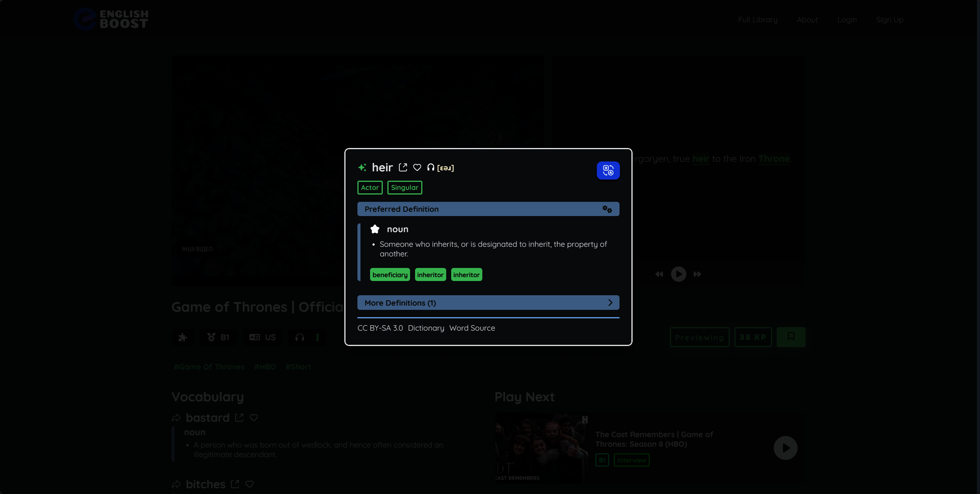The width and height of the screenshot is (980, 494).
Task: Bookmark this video with green button
Action: pos(791,337)
